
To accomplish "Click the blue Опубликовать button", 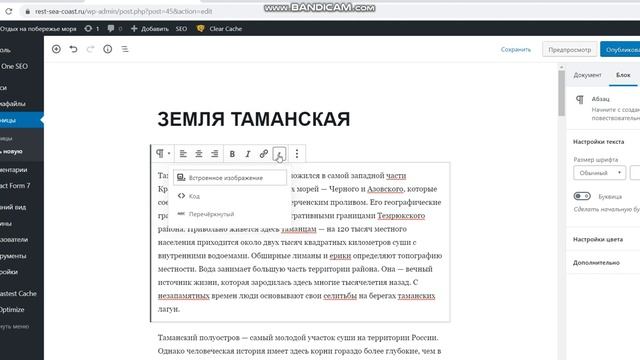I will coord(620,49).
